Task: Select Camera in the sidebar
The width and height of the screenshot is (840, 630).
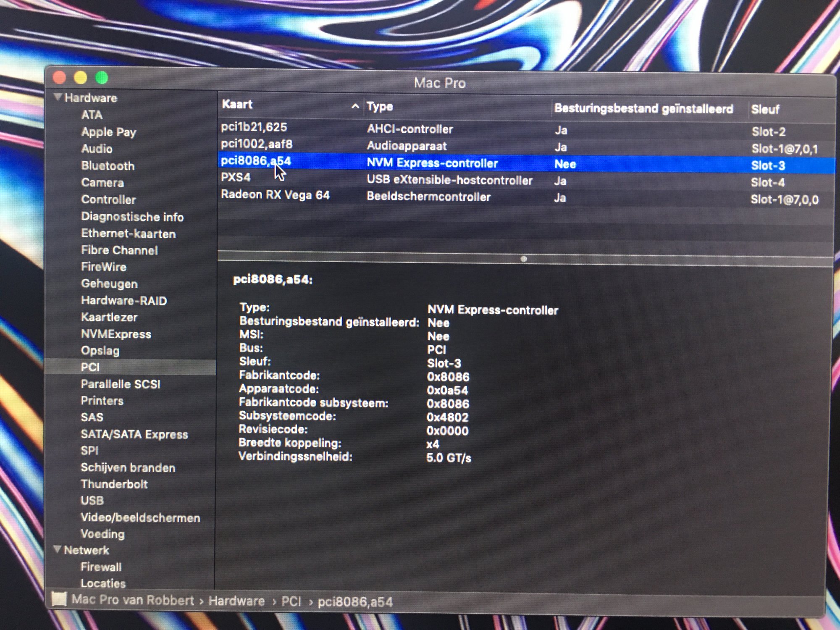Action: click(102, 182)
